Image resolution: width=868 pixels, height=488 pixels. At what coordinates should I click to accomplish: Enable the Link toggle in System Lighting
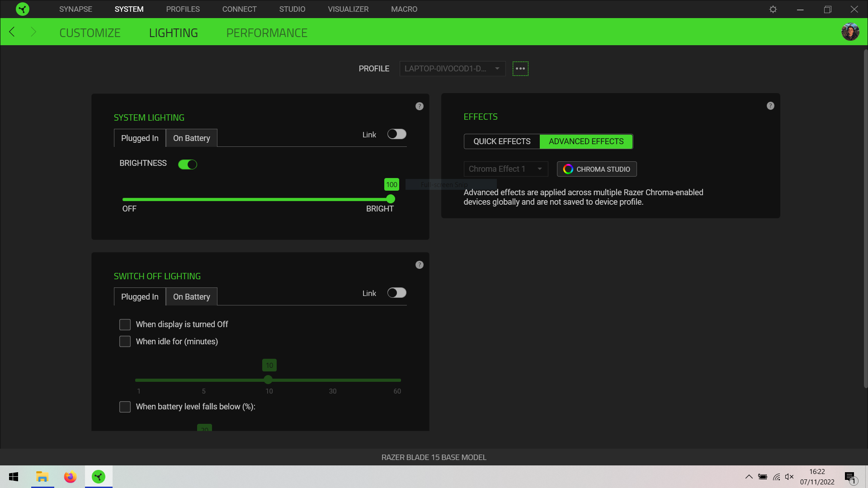point(396,134)
